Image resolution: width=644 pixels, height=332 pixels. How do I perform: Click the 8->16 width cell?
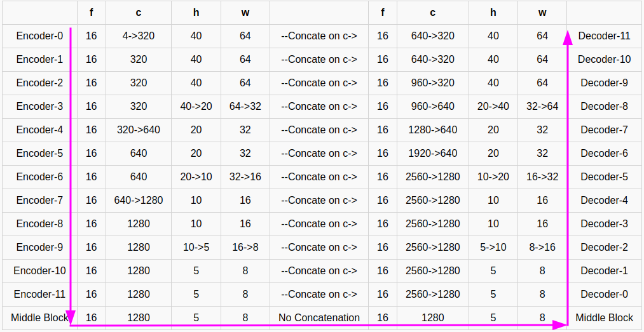pos(542,248)
